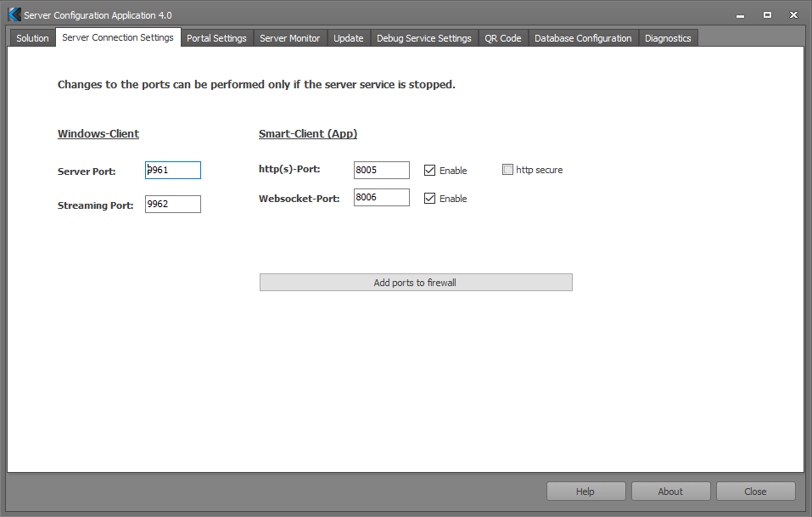Minimize the Server Configuration window
The width and height of the screenshot is (812, 517).
click(x=741, y=15)
